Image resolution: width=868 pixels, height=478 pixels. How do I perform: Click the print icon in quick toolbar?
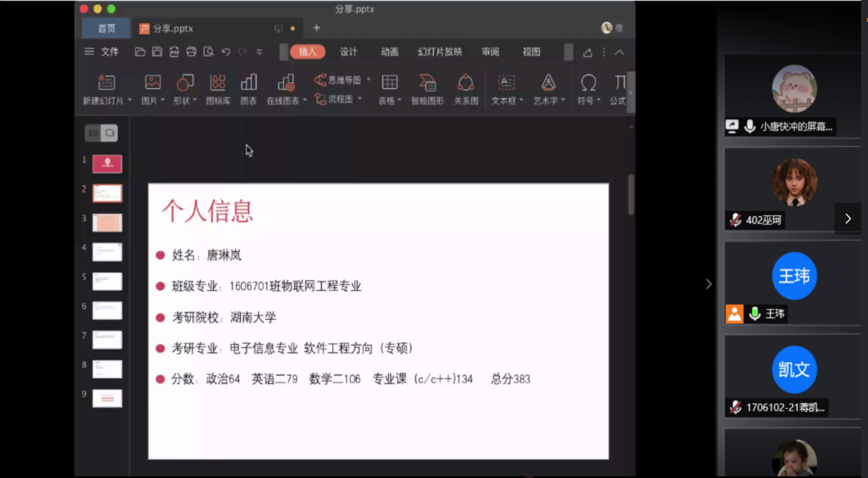coord(191,52)
